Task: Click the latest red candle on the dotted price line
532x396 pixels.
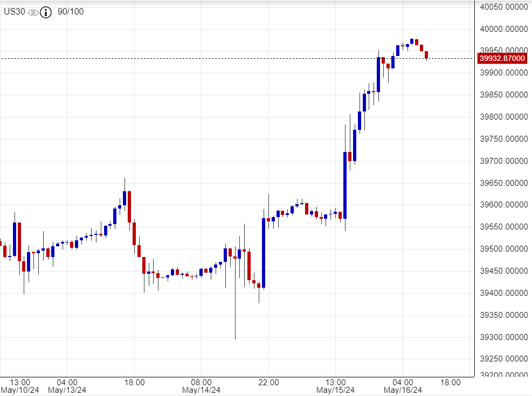Action: tap(426, 54)
